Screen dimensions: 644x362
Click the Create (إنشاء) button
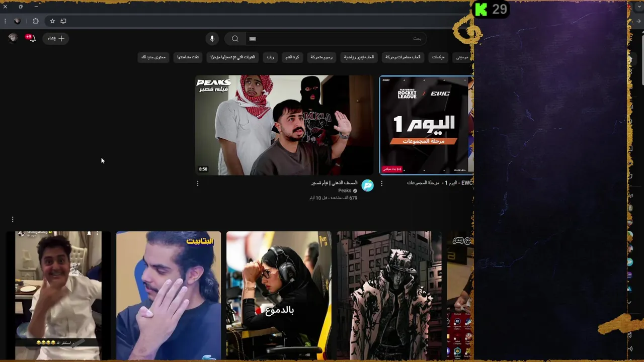pyautogui.click(x=56, y=38)
